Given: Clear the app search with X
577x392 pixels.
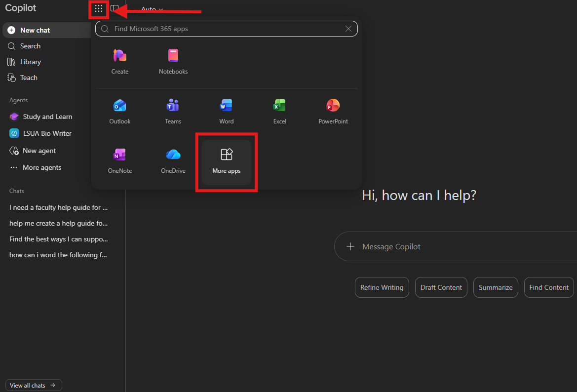Looking at the screenshot, I should click(x=348, y=29).
